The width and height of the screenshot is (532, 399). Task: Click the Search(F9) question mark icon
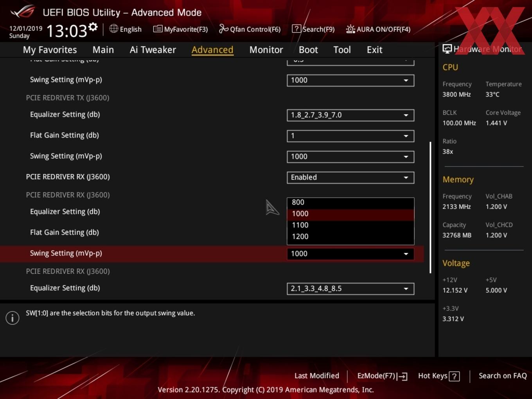tap(297, 29)
